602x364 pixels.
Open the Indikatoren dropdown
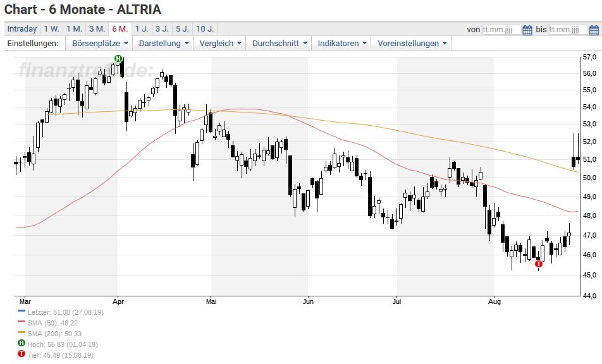point(341,44)
